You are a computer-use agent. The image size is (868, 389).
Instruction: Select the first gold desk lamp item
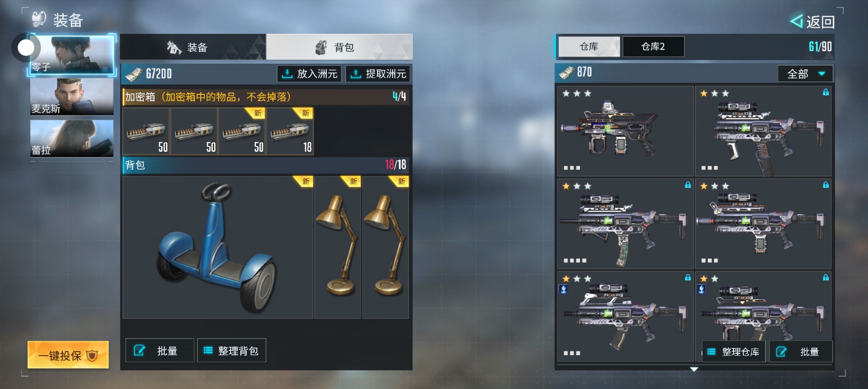(x=338, y=247)
